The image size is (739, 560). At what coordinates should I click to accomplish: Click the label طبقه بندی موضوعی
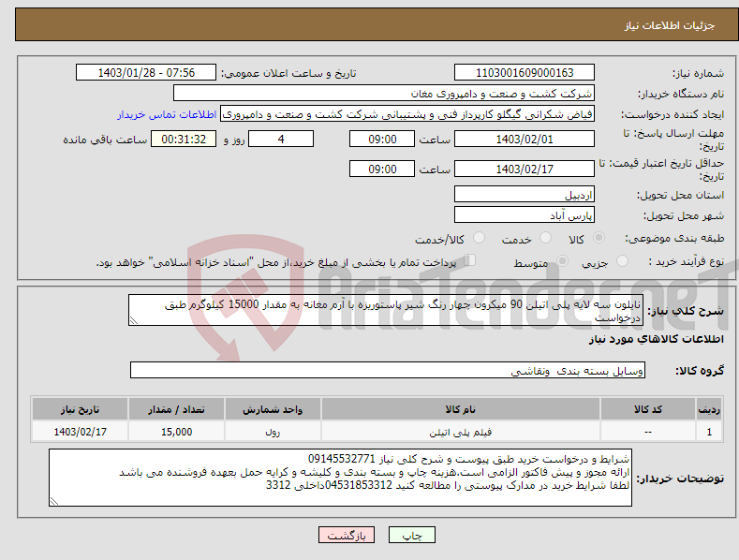pos(674,239)
